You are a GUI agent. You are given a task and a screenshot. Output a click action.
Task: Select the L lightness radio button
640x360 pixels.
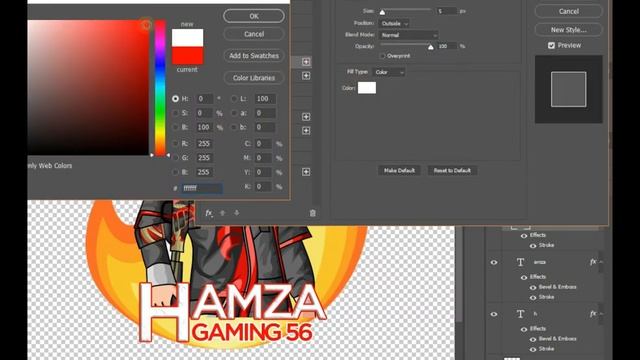click(234, 99)
